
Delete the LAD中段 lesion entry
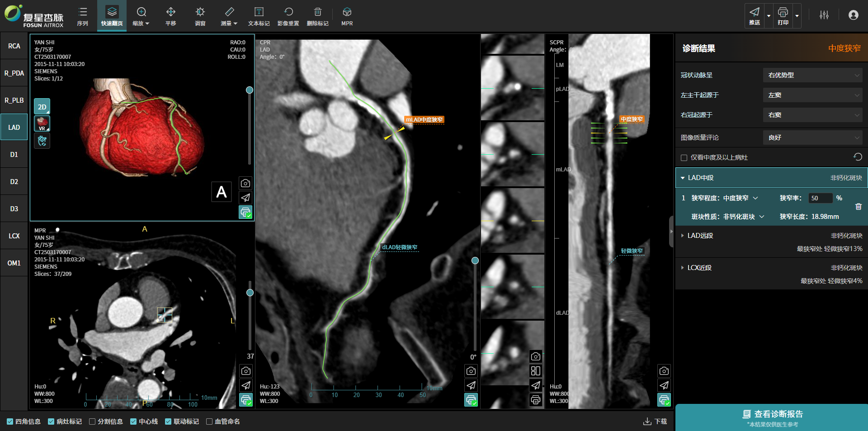tap(859, 207)
